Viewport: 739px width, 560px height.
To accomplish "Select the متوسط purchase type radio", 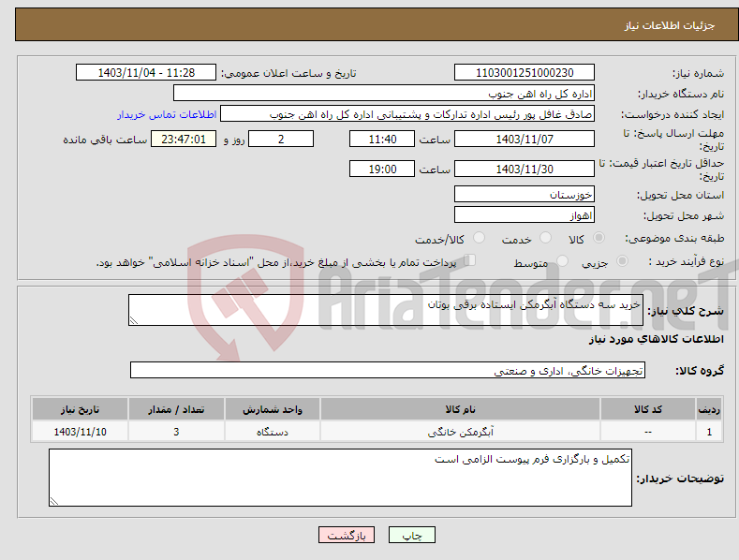I will pos(562,260).
